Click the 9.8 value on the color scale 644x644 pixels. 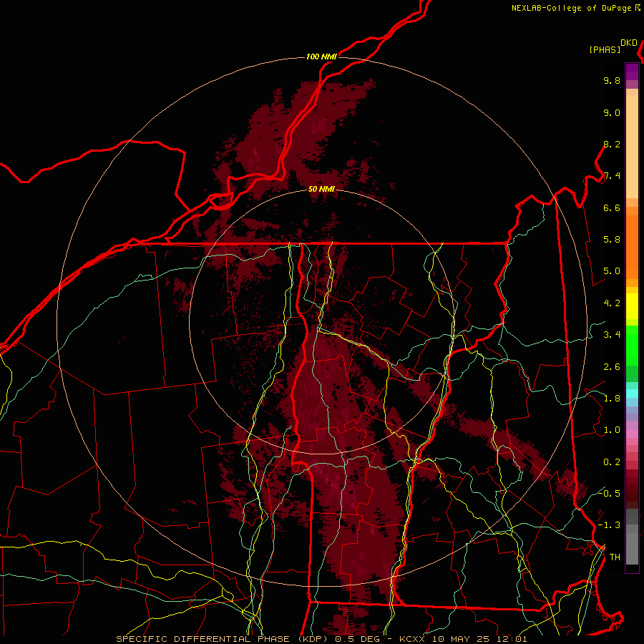click(x=612, y=80)
